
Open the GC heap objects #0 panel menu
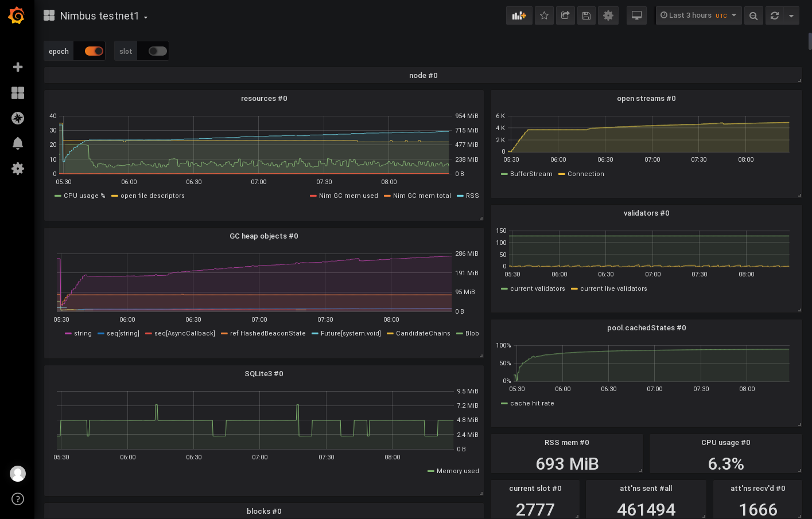click(264, 236)
